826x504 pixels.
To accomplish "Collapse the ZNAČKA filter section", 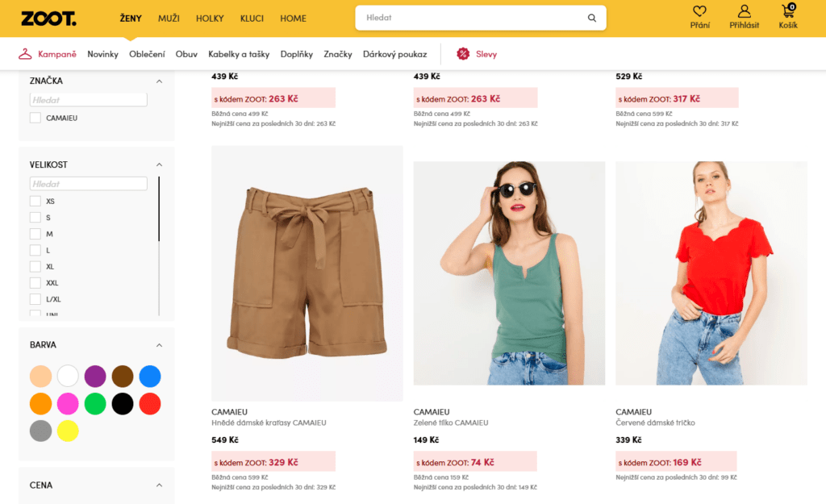I will [159, 81].
